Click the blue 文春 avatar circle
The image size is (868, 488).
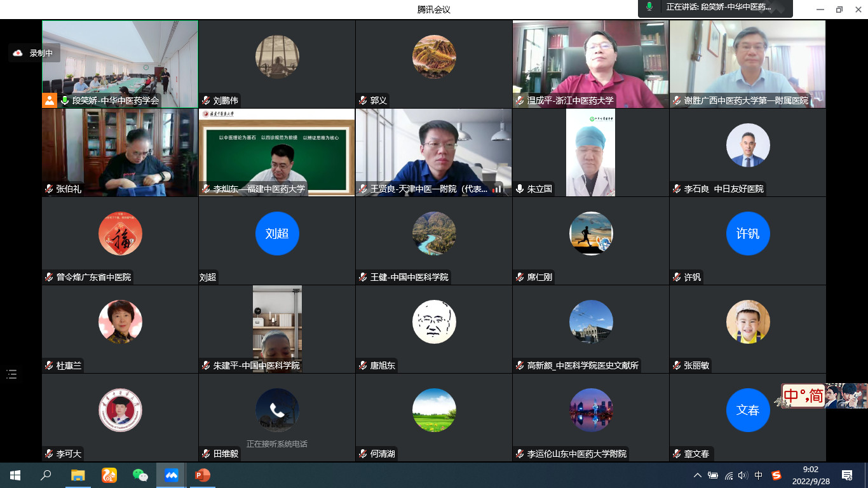pyautogui.click(x=748, y=410)
